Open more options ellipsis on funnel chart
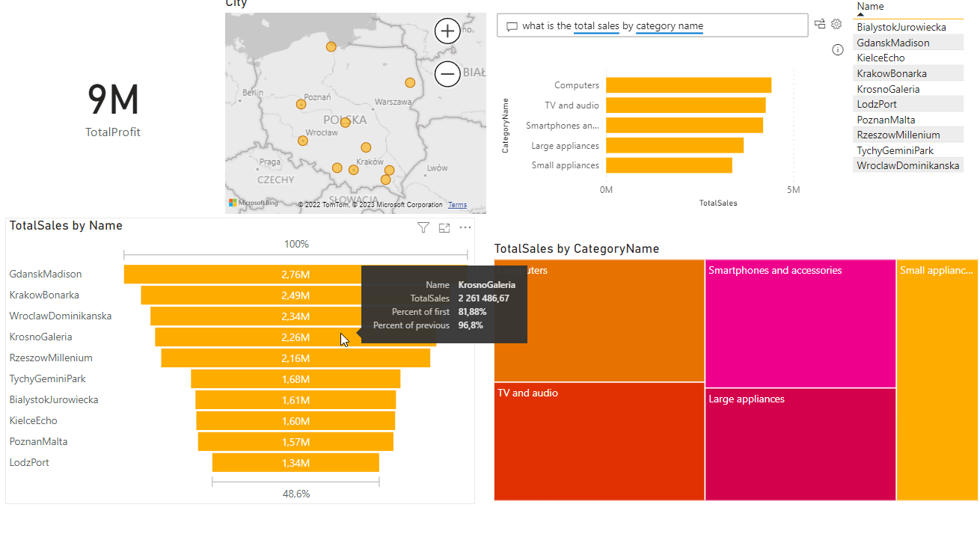This screenshot has height=543, width=980. point(465,227)
